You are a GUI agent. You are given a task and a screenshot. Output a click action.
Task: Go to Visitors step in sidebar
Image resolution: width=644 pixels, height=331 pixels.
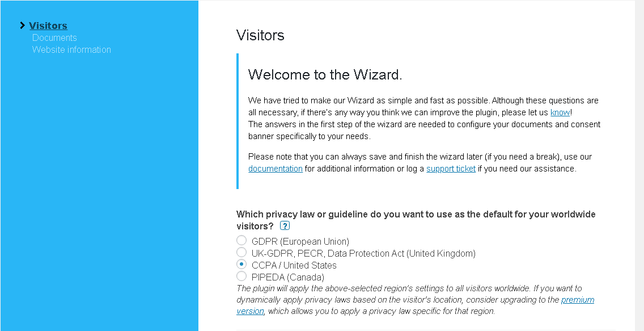pos(48,26)
